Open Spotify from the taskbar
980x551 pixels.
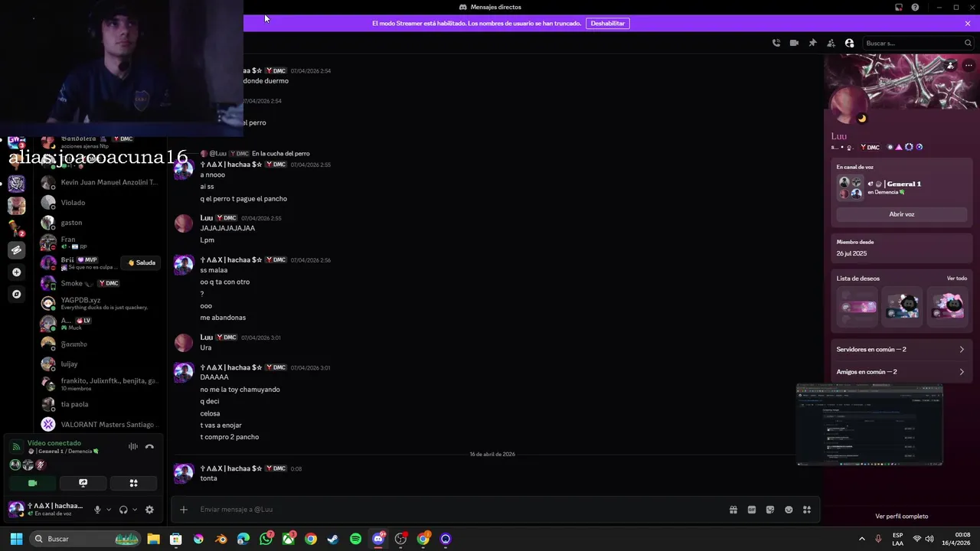[x=355, y=539]
